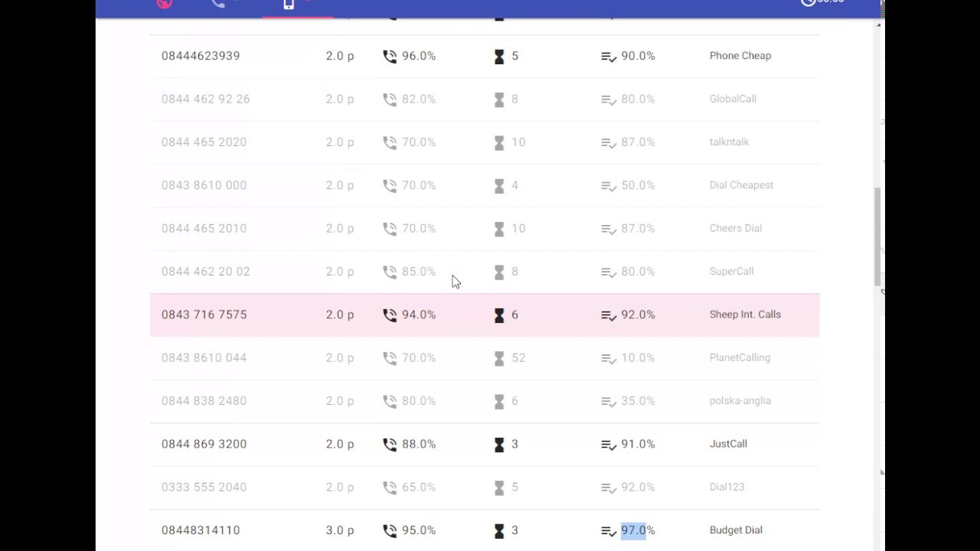980x551 pixels.
Task: Open the landline phone tab
Action: pos(218,4)
